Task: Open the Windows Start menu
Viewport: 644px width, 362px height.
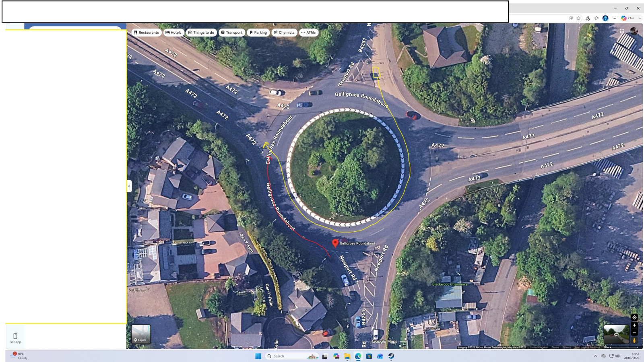Action: pyautogui.click(x=258, y=356)
